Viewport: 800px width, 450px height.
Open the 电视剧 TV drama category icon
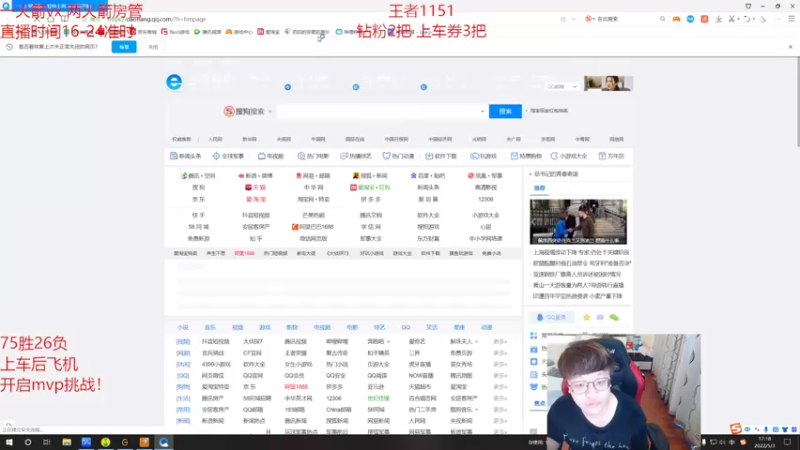pos(270,156)
